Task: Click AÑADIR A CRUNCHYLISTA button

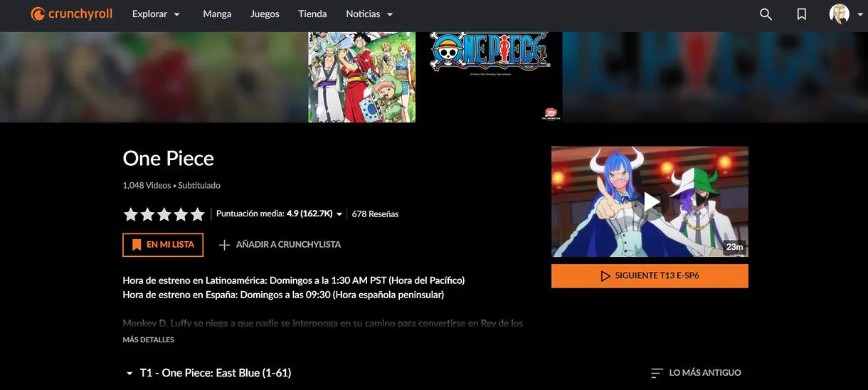Action: coord(280,245)
